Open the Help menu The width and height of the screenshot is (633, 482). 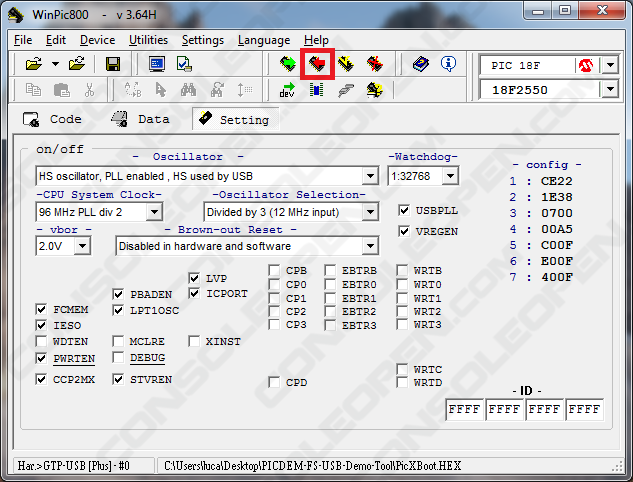tap(316, 40)
